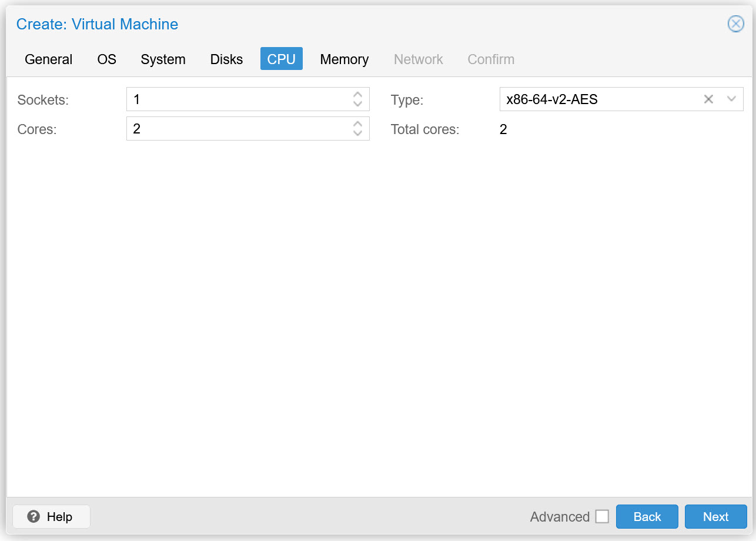Click the Sockets up stepper arrow

(x=358, y=95)
